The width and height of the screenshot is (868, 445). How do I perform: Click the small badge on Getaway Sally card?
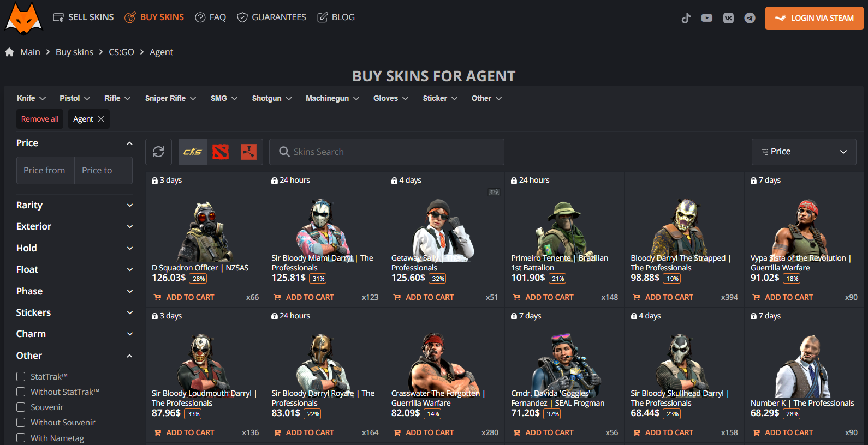point(494,192)
